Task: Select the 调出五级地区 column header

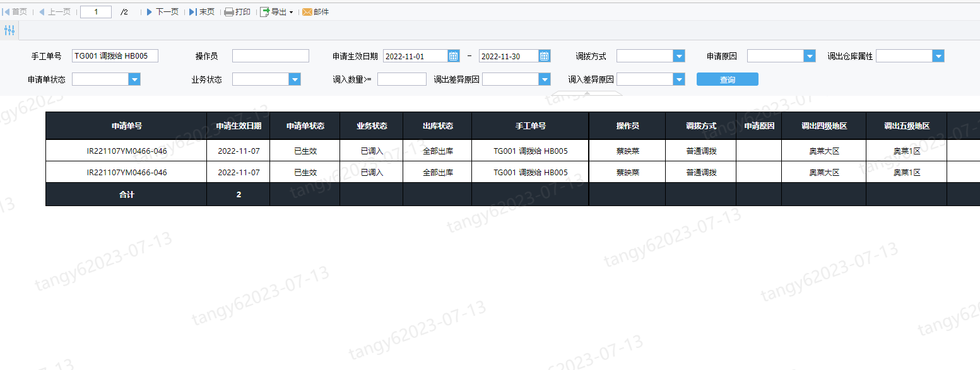Action: pos(907,125)
